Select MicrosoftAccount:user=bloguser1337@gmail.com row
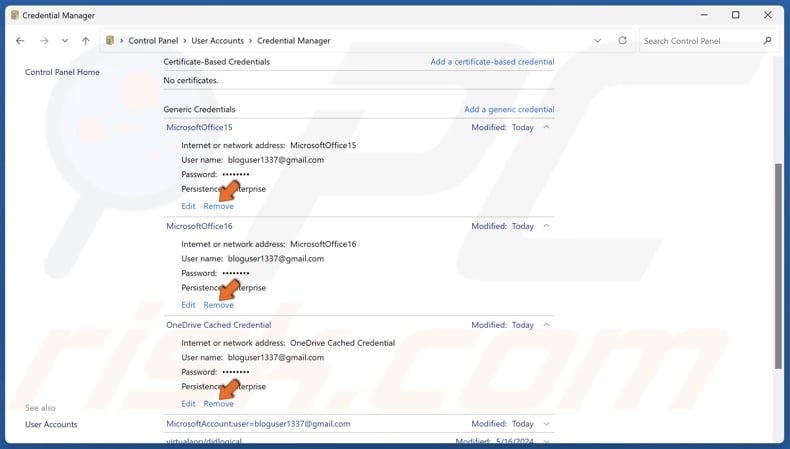 click(x=359, y=424)
